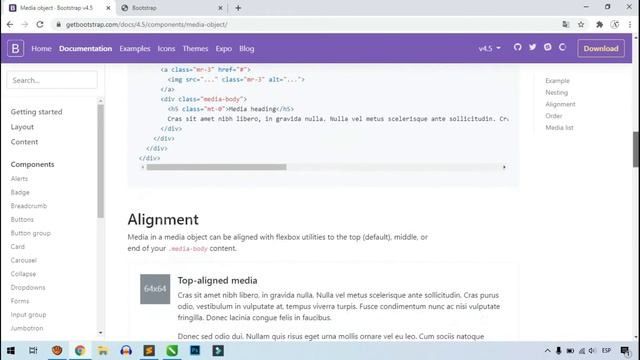The image size is (640, 360).
Task: Open the Slack icon in the navbar
Action: click(548, 47)
